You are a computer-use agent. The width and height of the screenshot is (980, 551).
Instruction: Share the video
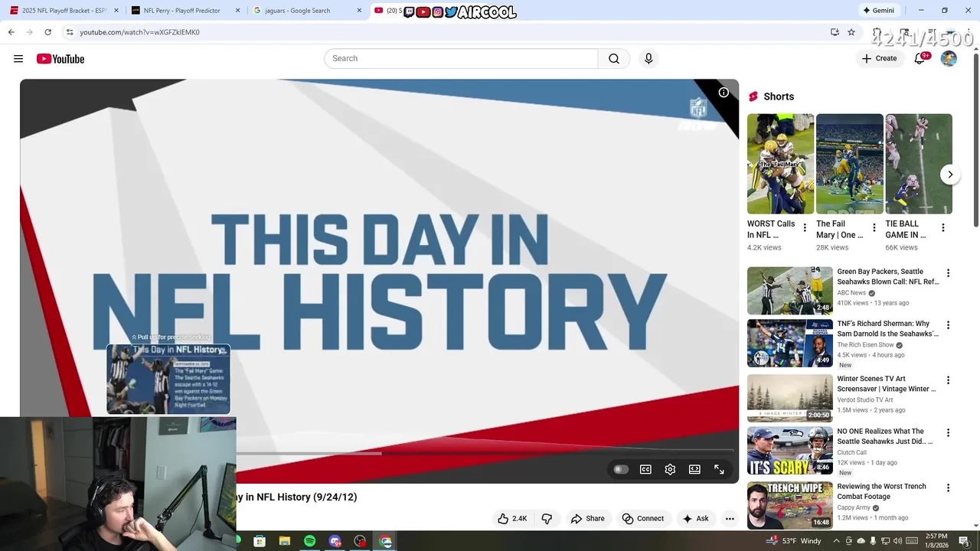coord(588,518)
